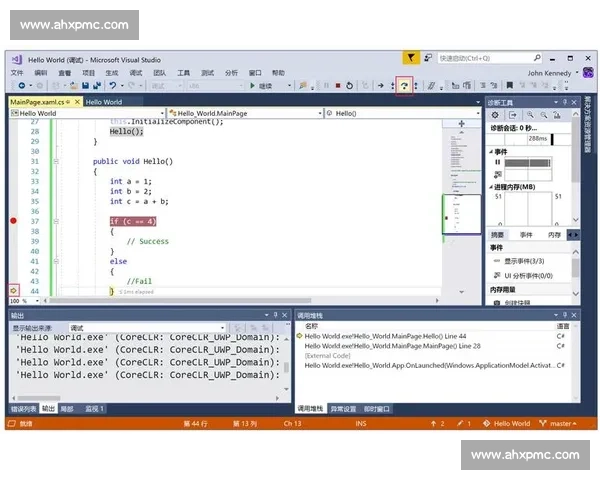Screen dimensions: 600x480
Task: Click the editor horizontal scrollbar
Action: 180,301
